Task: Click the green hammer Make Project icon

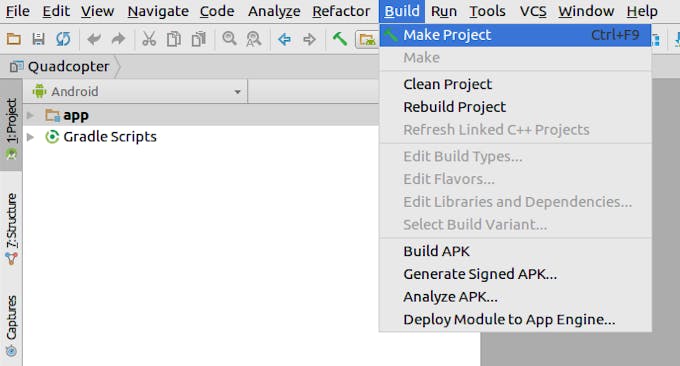Action: (x=340, y=39)
